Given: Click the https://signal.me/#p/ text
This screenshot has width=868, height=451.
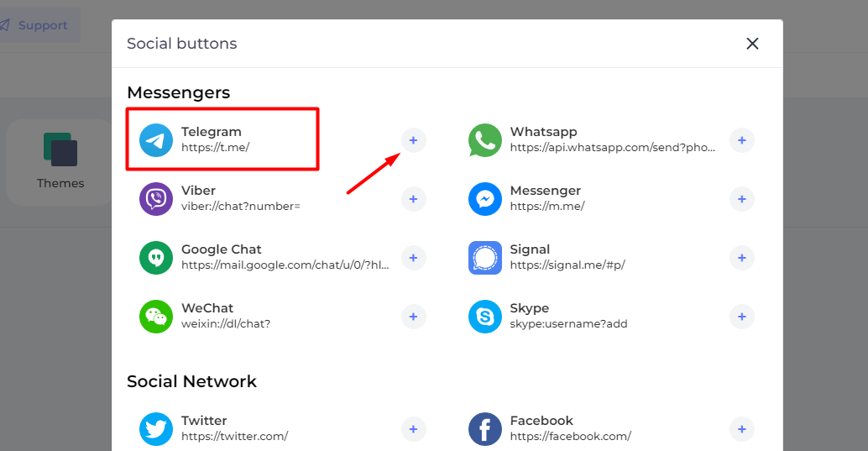Looking at the screenshot, I should (567, 265).
